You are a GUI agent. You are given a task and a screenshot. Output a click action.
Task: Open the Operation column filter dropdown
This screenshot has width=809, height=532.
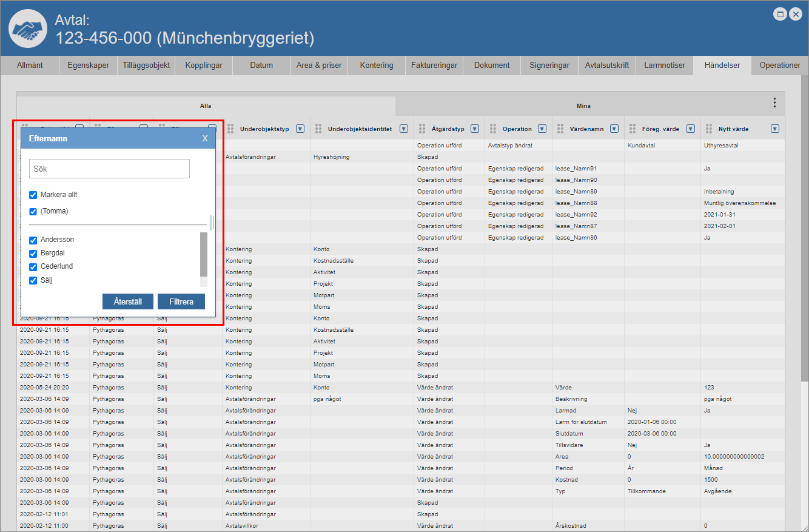[542, 129]
